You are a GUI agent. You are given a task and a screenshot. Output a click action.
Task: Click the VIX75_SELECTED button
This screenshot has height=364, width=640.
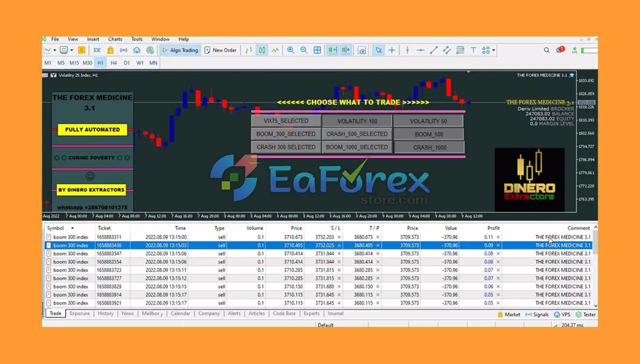[x=286, y=121]
